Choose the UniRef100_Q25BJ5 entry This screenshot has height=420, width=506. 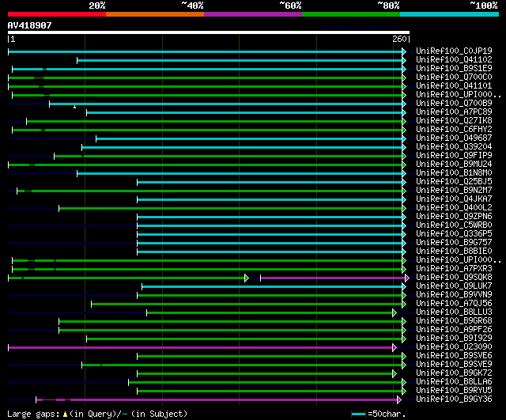454,182
